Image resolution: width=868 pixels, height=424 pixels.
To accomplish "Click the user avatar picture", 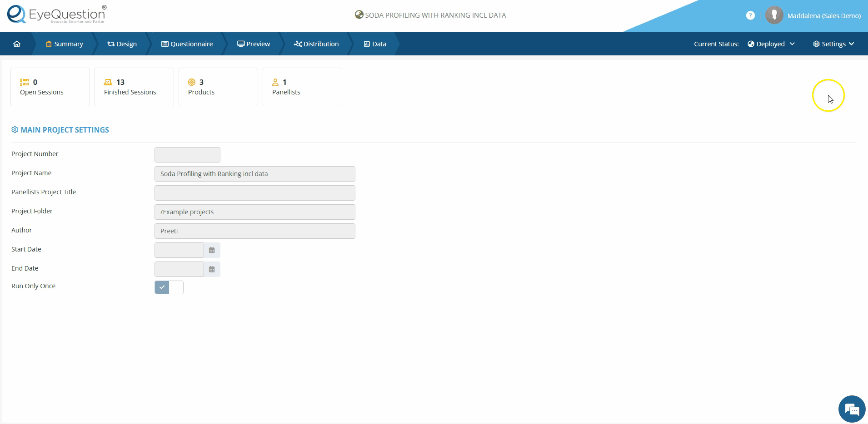I will tap(774, 15).
